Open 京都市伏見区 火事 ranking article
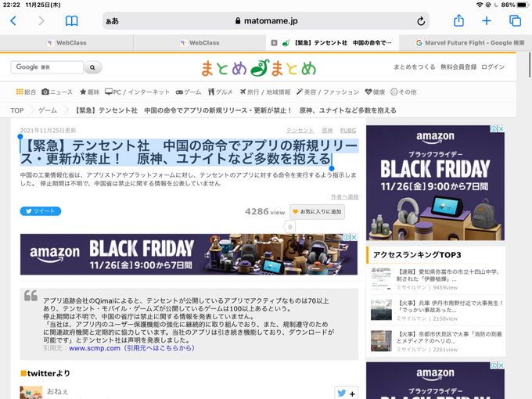The width and height of the screenshot is (532, 399). [x=449, y=337]
